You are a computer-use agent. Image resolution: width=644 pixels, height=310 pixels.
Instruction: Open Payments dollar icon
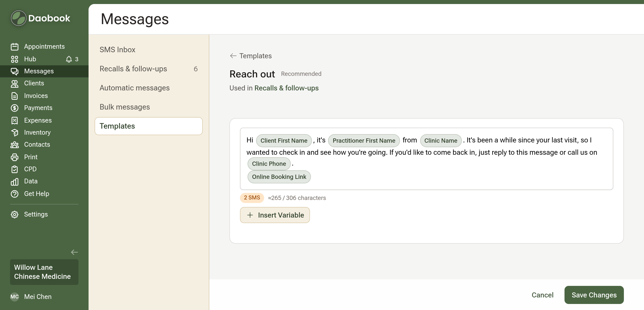tap(15, 108)
